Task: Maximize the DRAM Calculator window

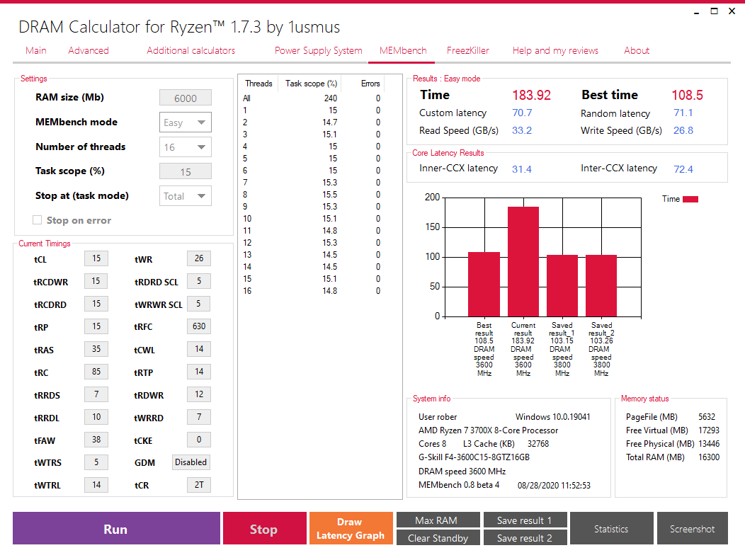Action: coord(714,11)
